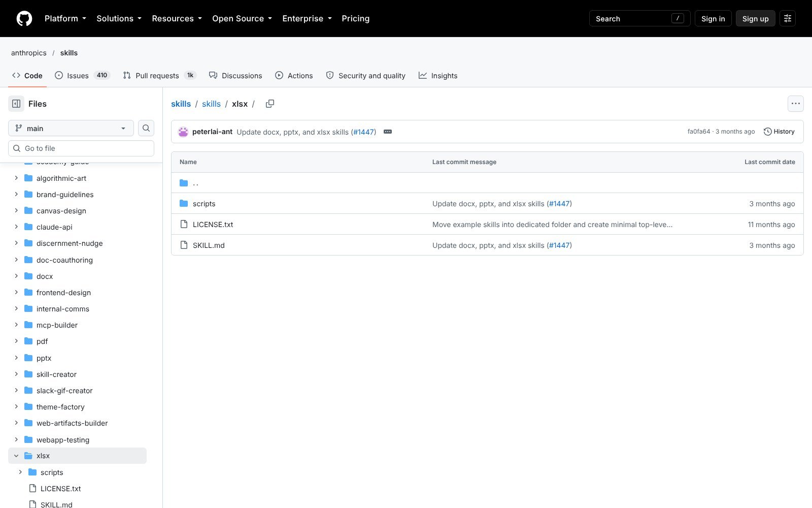Image resolution: width=812 pixels, height=508 pixels.
Task: Click the file search magnifier button
Action: 146,128
